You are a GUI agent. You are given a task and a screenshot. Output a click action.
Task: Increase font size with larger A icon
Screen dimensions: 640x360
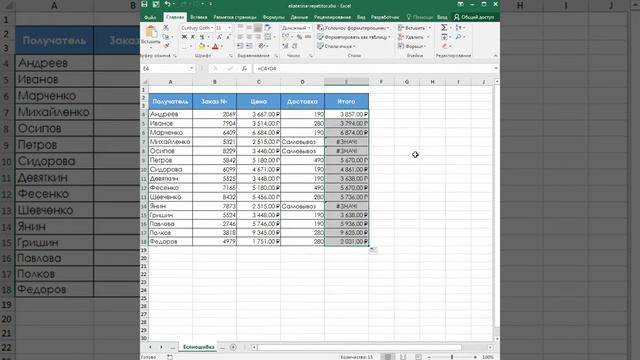pos(220,37)
